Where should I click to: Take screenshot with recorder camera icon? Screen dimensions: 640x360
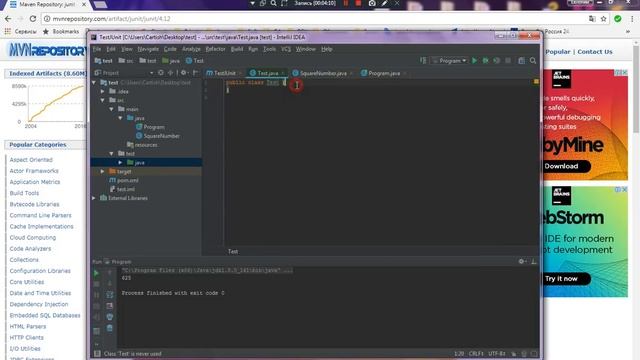tap(372, 3)
